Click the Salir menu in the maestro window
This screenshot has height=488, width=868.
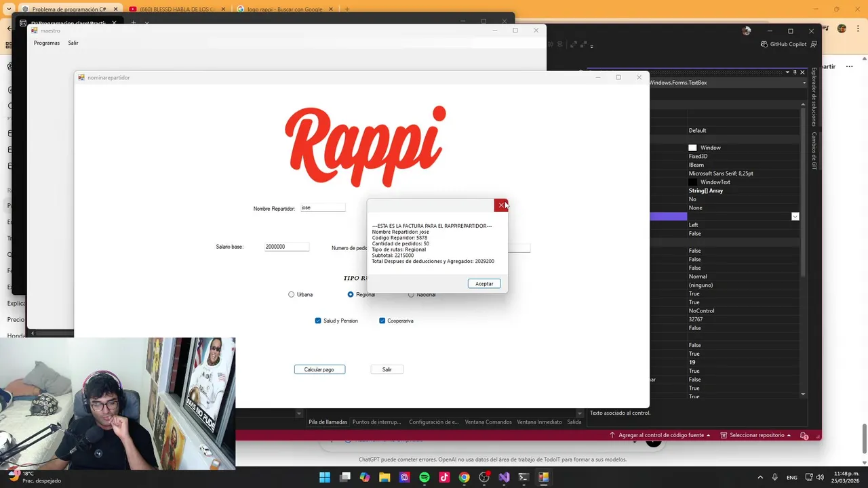pos(73,43)
